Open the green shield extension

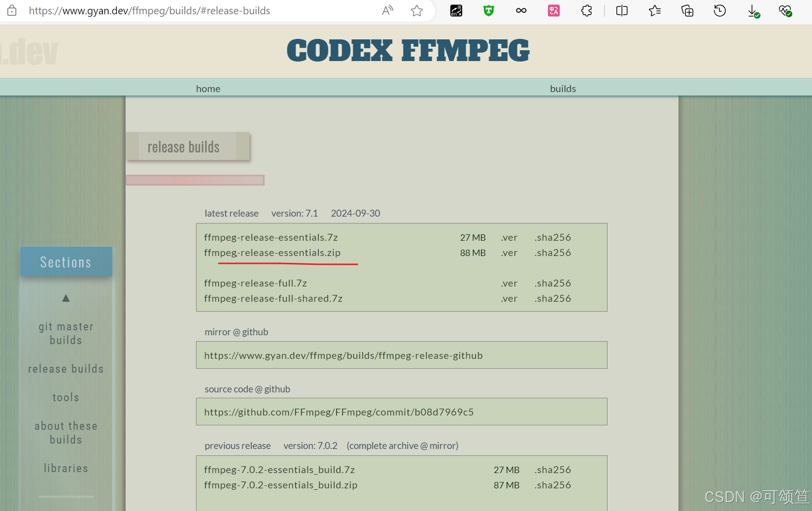pyautogui.click(x=489, y=10)
